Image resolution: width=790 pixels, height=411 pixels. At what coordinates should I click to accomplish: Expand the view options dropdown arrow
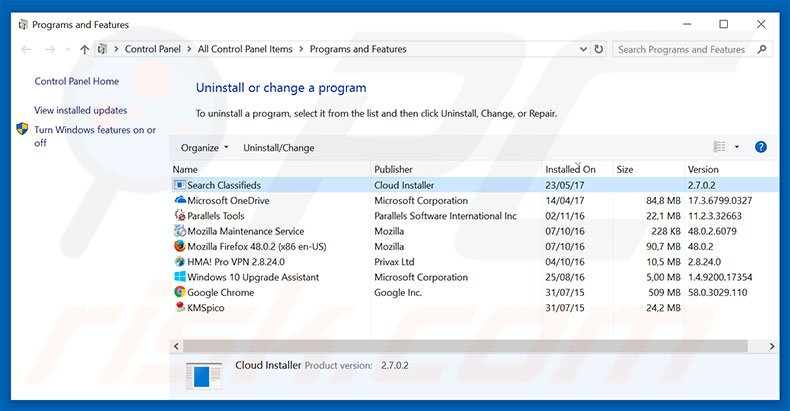click(737, 147)
